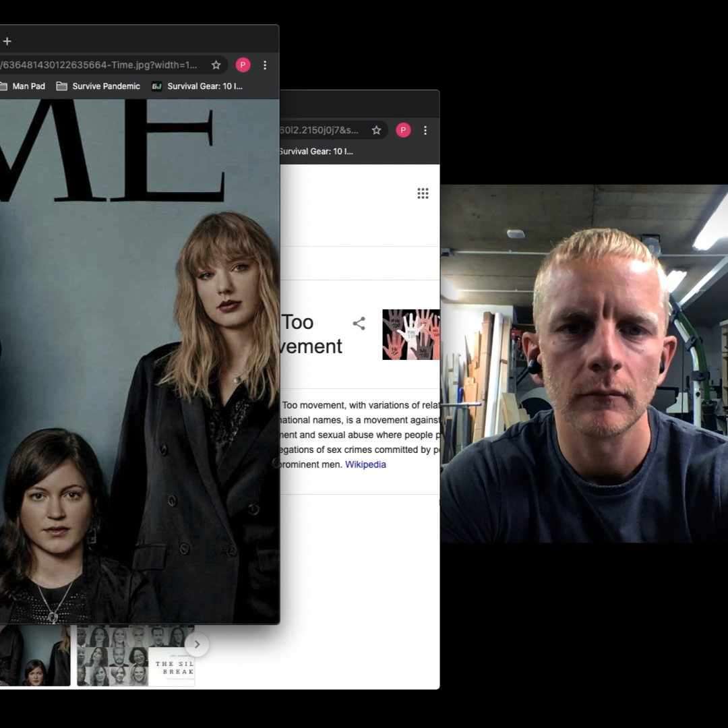The width and height of the screenshot is (728, 728).
Task: Click the webcam video feed
Action: tap(584, 364)
